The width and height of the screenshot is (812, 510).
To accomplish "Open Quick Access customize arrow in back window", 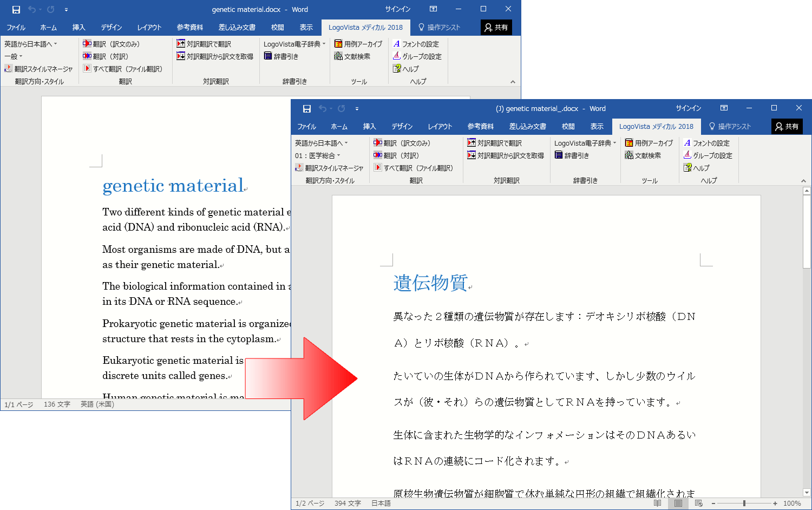I will 66,10.
